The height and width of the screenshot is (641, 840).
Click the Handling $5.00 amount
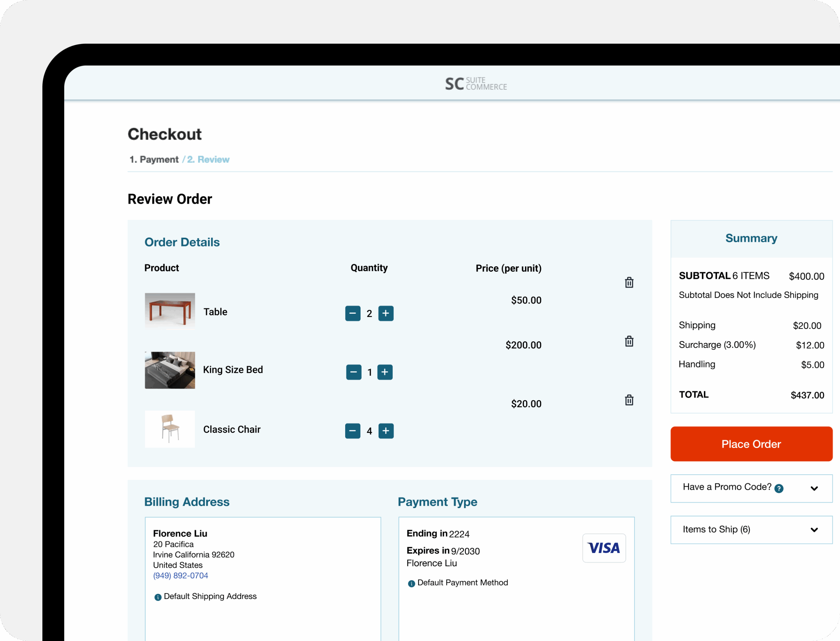[x=812, y=365]
